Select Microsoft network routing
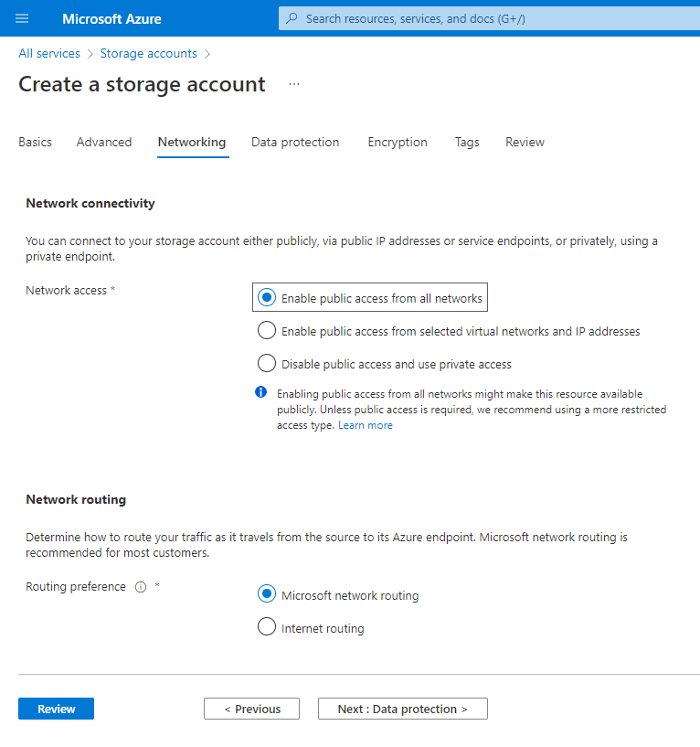Viewport: 700px width, 747px height. (x=338, y=595)
